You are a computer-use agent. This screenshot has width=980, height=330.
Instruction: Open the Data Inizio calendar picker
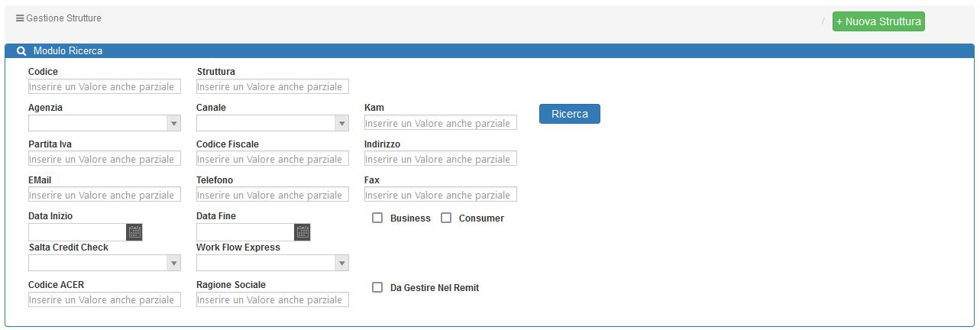[134, 232]
